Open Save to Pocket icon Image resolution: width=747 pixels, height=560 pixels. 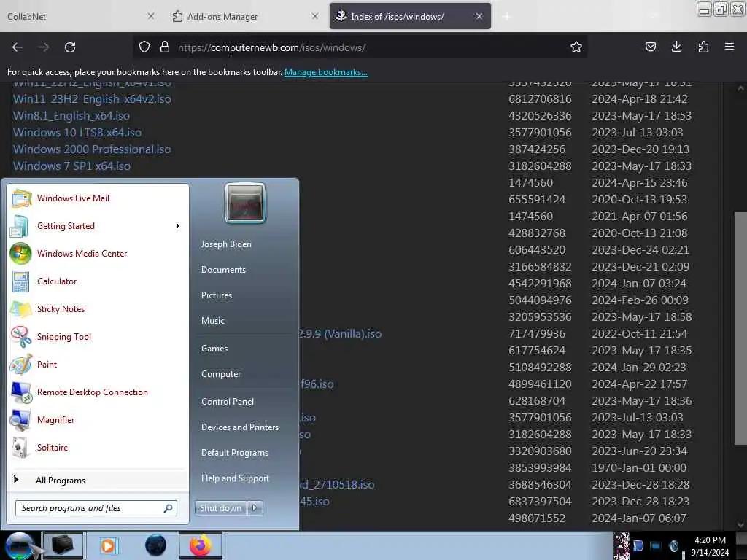[x=650, y=47]
